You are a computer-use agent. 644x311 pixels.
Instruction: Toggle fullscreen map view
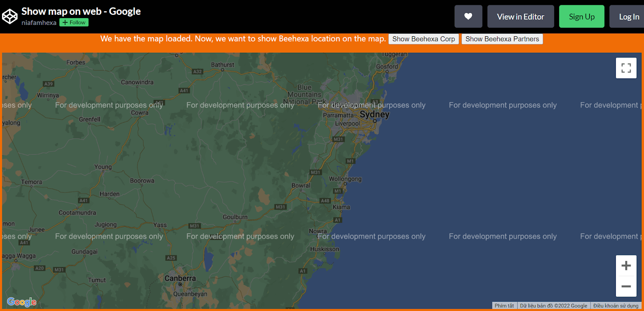point(626,68)
